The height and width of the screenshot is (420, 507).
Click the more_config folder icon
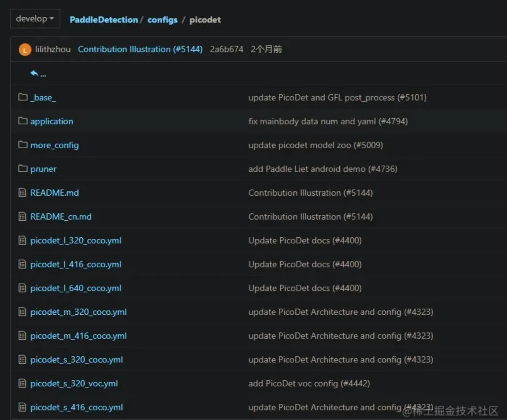click(23, 145)
